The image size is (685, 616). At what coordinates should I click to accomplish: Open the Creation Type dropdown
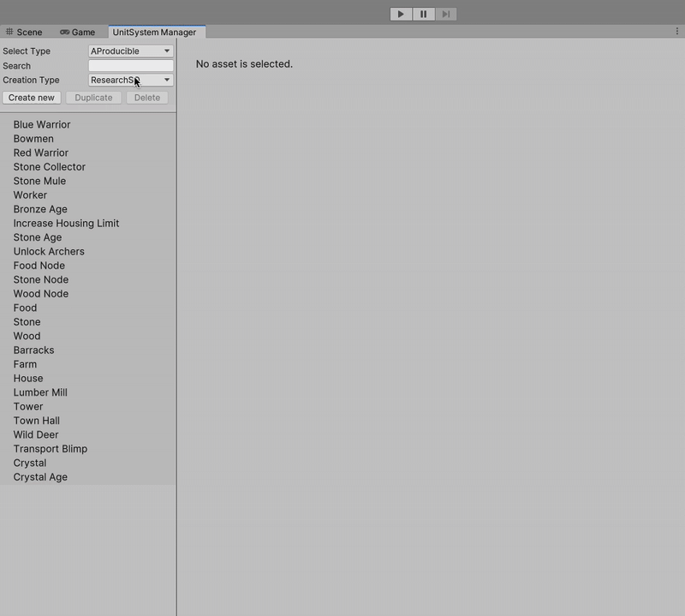pyautogui.click(x=131, y=81)
